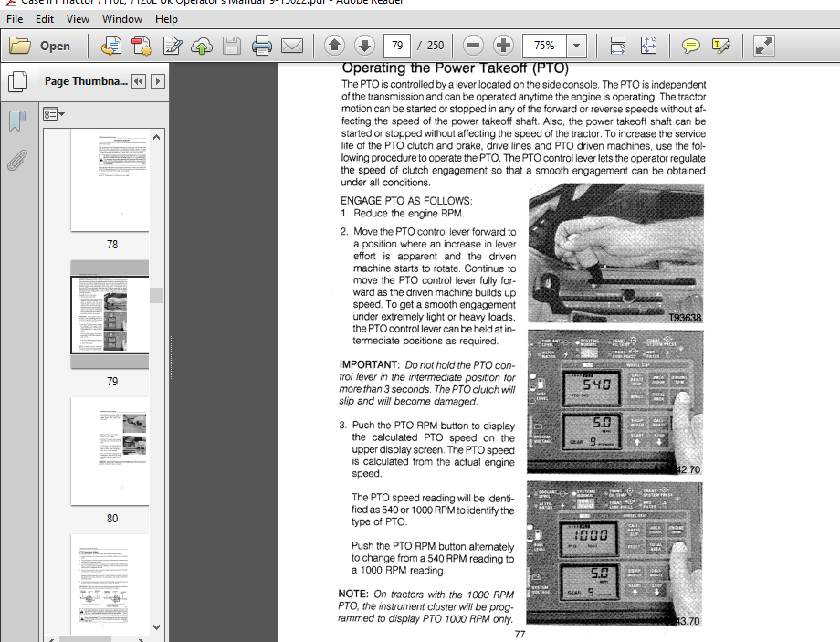The width and height of the screenshot is (840, 642).
Task: Click the 'IMPORTANT:' label in the document
Action: (370, 365)
